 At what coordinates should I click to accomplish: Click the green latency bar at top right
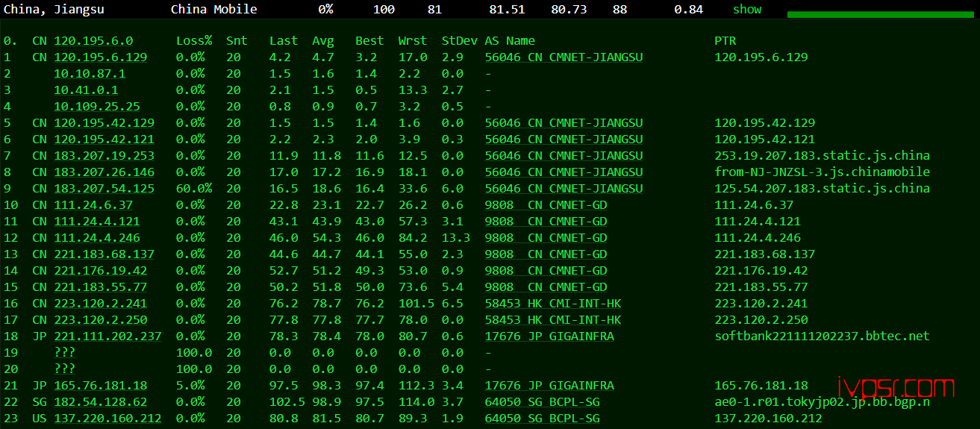pos(881,14)
